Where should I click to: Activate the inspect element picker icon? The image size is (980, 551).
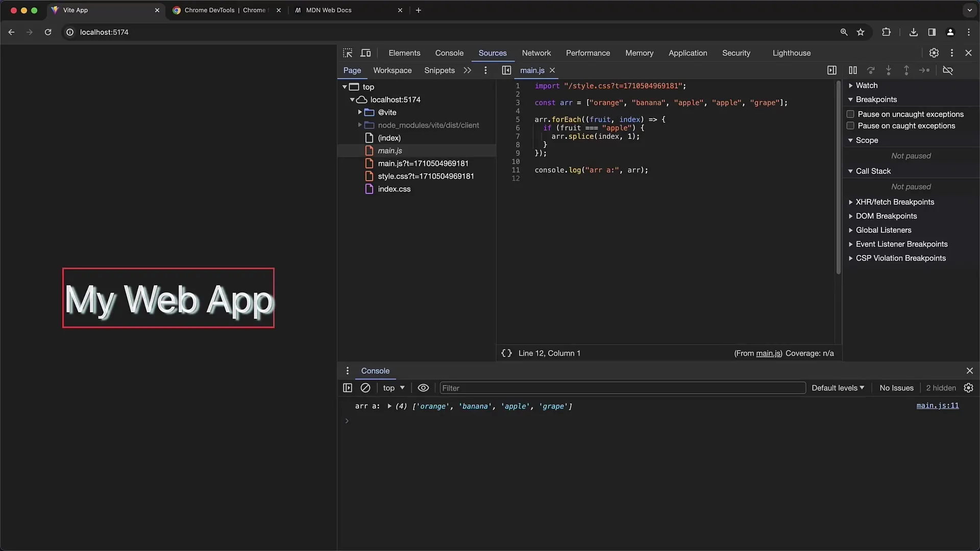click(348, 53)
